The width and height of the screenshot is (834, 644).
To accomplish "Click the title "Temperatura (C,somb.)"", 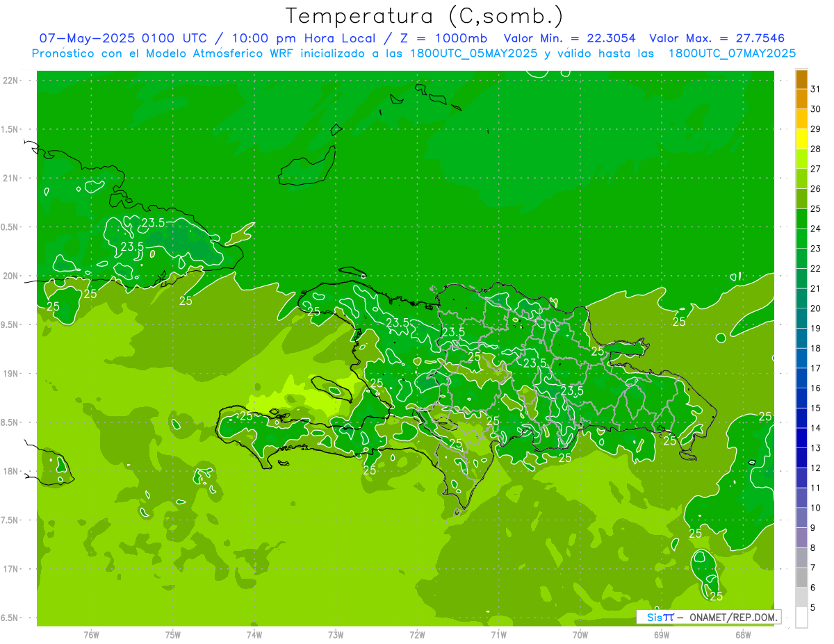I will [x=425, y=15].
